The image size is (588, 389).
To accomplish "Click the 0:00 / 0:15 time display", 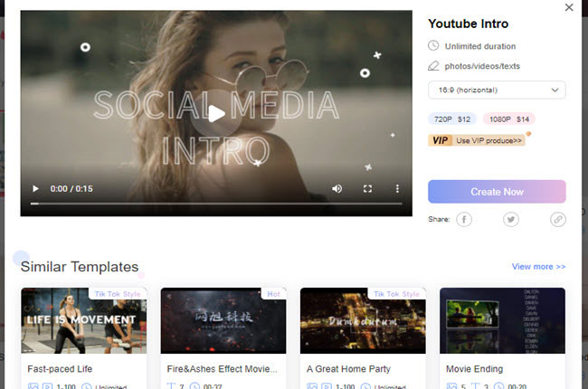I will point(71,189).
